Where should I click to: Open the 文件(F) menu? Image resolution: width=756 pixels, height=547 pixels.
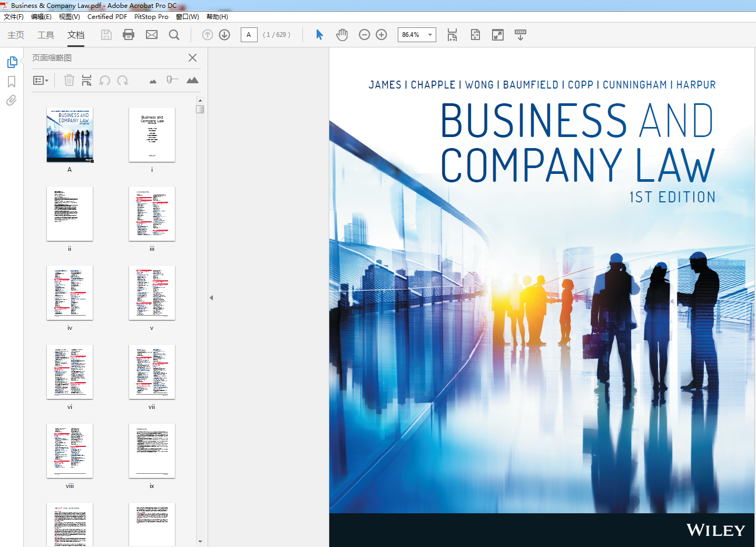(x=14, y=17)
